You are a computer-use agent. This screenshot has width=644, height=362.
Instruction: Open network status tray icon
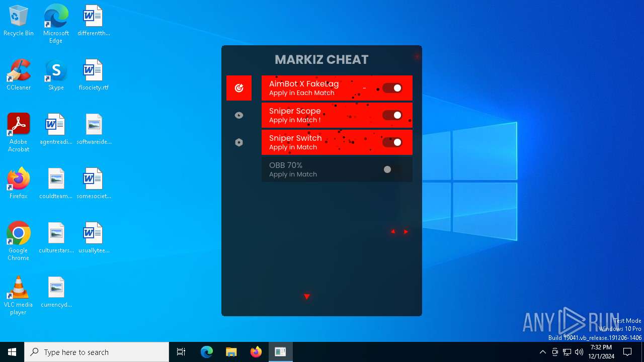[567, 352]
